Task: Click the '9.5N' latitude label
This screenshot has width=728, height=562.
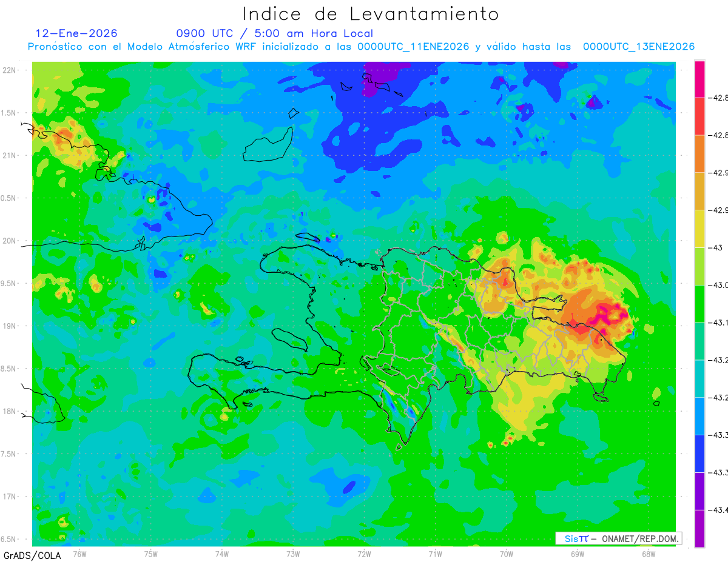Action: tap(8, 283)
